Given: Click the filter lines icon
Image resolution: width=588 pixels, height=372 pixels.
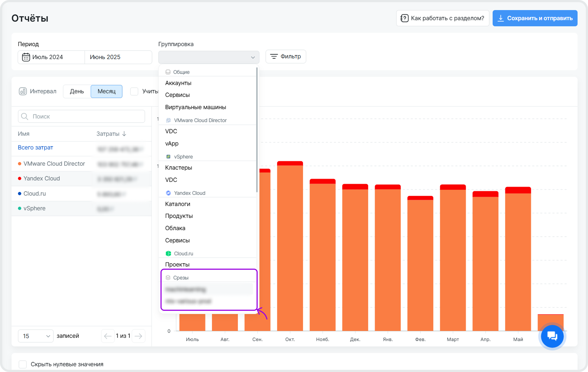Looking at the screenshot, I should (x=274, y=57).
